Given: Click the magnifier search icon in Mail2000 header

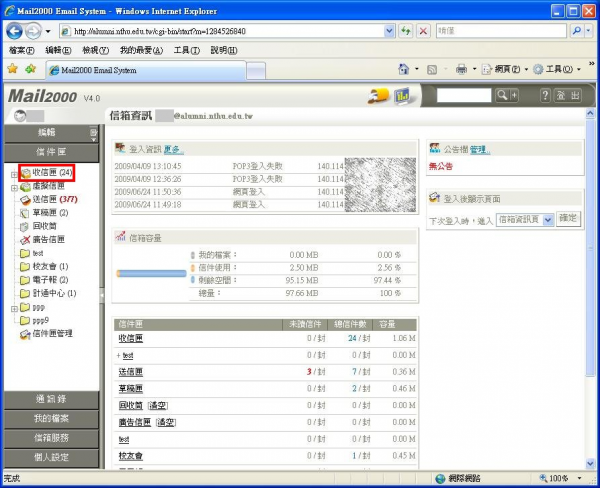Looking at the screenshot, I should (503, 96).
